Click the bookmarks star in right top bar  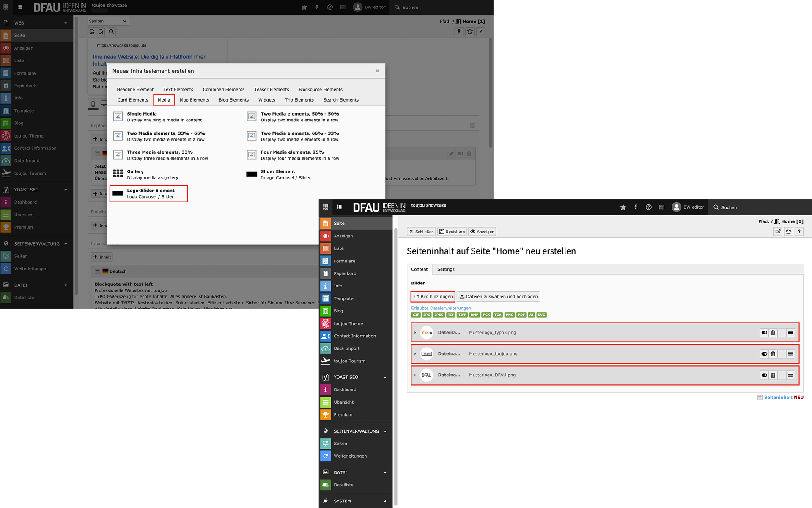623,207
